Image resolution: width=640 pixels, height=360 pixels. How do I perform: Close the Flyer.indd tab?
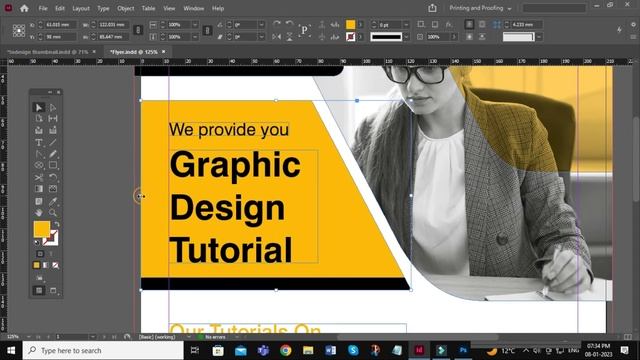click(164, 52)
